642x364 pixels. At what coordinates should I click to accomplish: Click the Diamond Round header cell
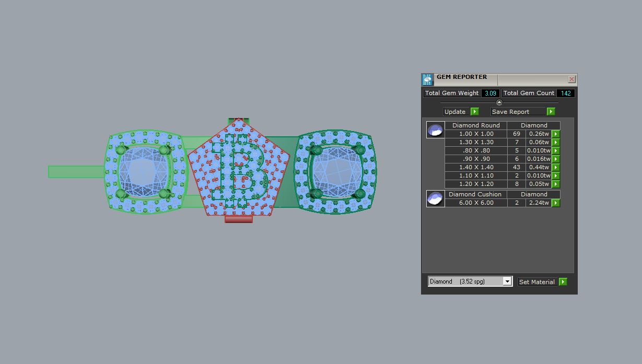[x=476, y=125]
